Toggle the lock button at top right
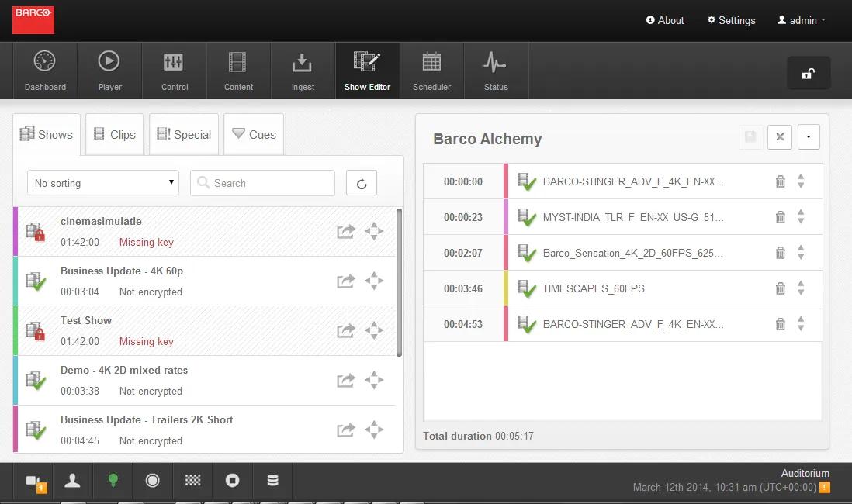Image resolution: width=852 pixels, height=504 pixels. 808,74
